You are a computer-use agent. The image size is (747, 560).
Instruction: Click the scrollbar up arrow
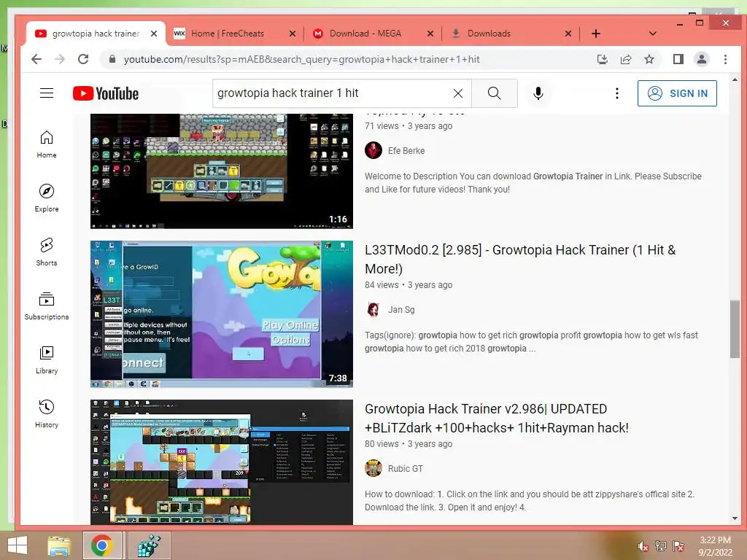[x=735, y=80]
